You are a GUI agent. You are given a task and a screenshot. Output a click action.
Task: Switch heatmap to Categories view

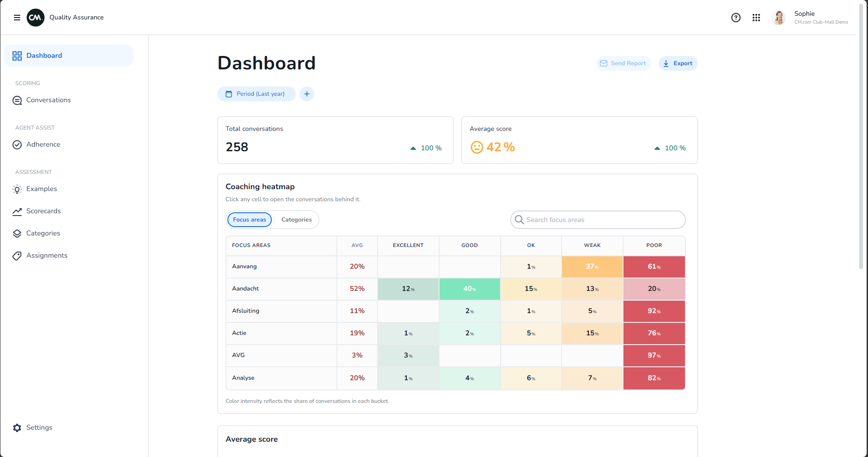[296, 220]
